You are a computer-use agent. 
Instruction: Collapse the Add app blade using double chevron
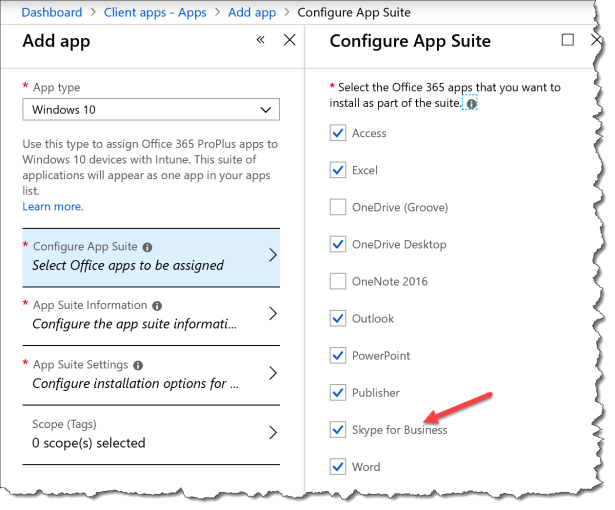point(260,40)
